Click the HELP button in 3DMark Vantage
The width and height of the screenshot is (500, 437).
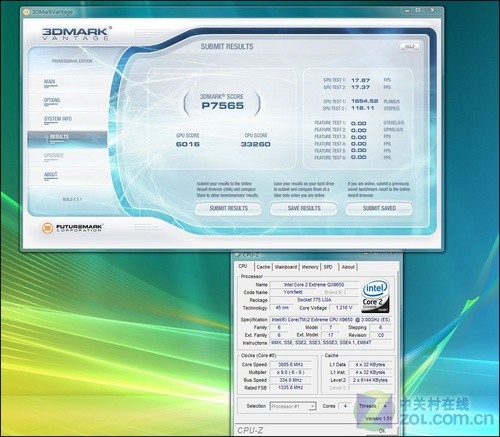tap(409, 46)
